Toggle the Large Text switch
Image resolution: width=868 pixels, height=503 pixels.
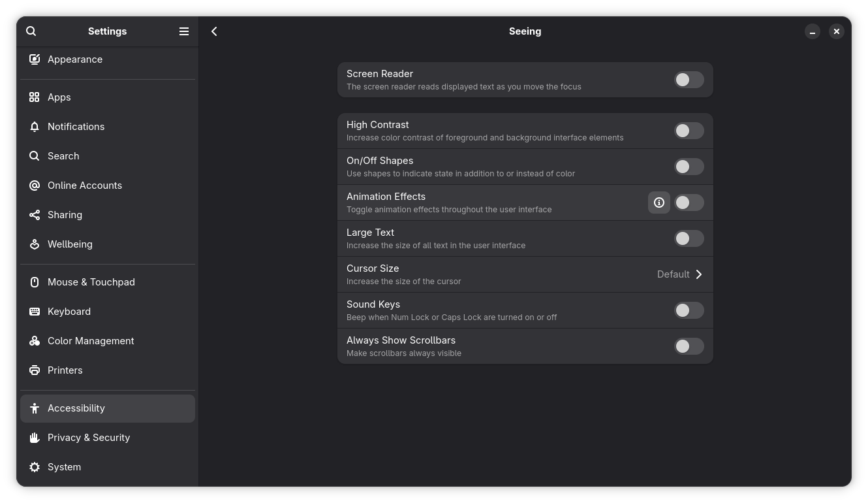(x=689, y=238)
